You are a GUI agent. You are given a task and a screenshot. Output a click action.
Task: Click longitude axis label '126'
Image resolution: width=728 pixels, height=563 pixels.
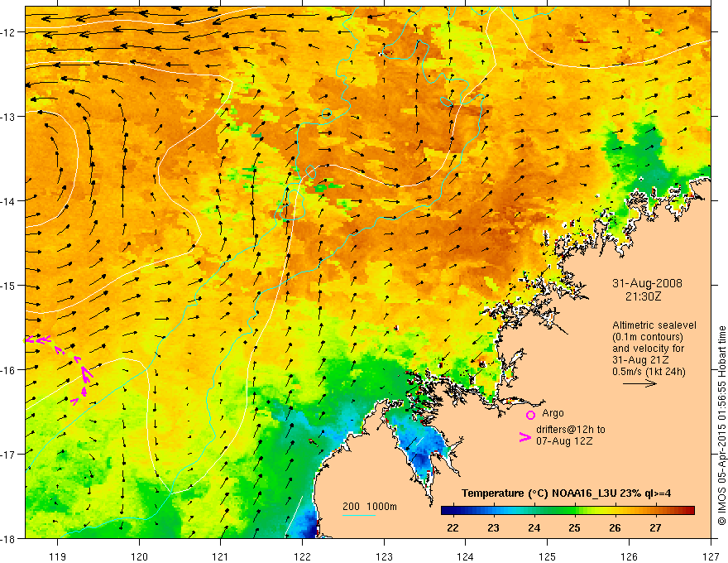pos(629,556)
